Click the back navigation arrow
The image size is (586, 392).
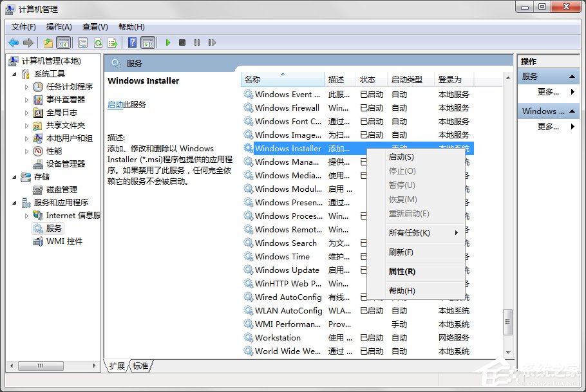13,42
